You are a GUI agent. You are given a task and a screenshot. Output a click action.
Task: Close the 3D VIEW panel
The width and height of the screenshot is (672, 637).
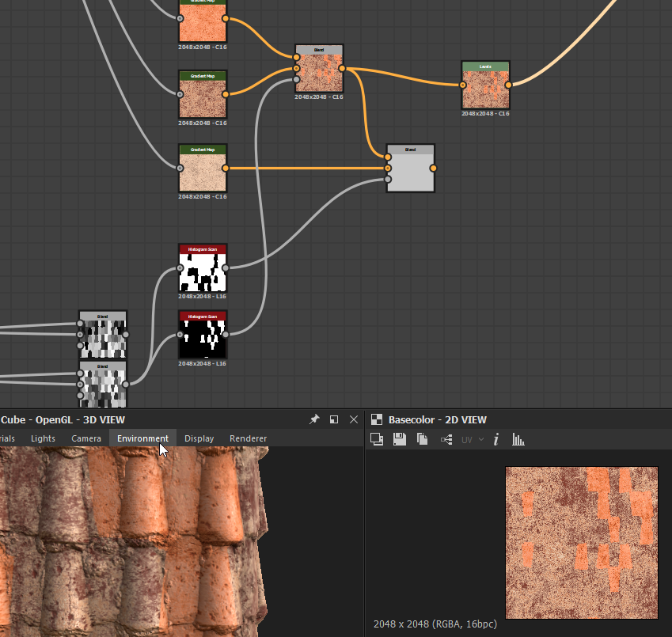[x=354, y=419]
